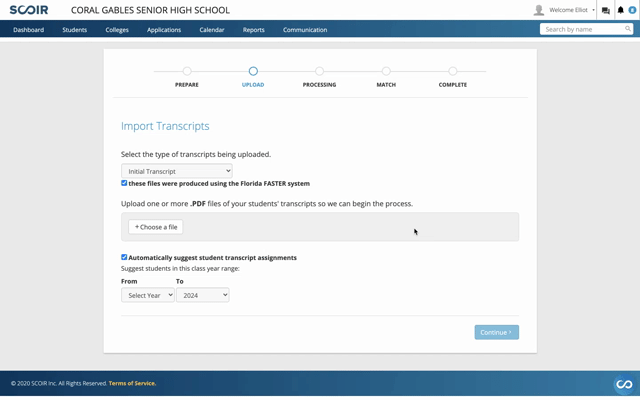Image resolution: width=640 pixels, height=400 pixels.
Task: Click the Choose a file button
Action: point(156,227)
